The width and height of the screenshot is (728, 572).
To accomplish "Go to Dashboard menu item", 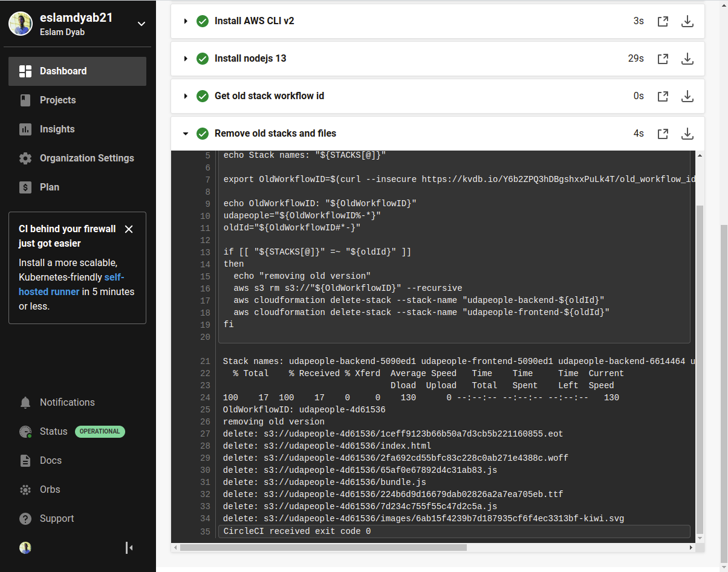I will click(77, 71).
